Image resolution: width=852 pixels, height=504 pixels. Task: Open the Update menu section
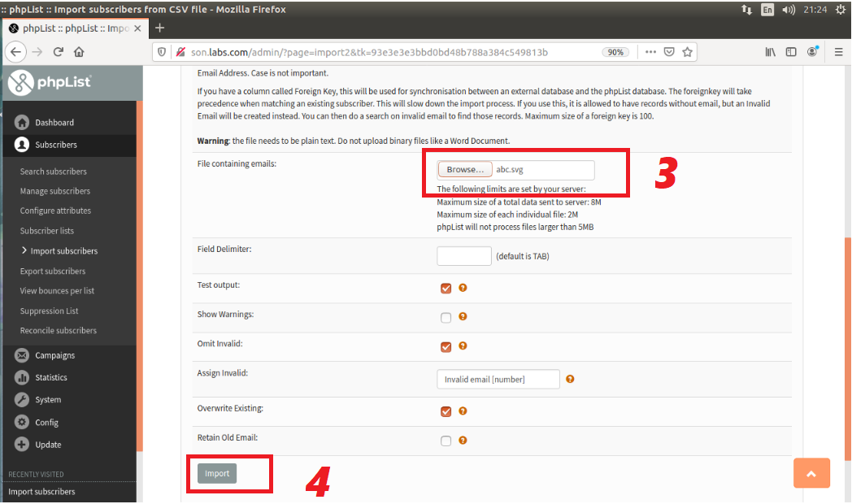tap(69, 445)
